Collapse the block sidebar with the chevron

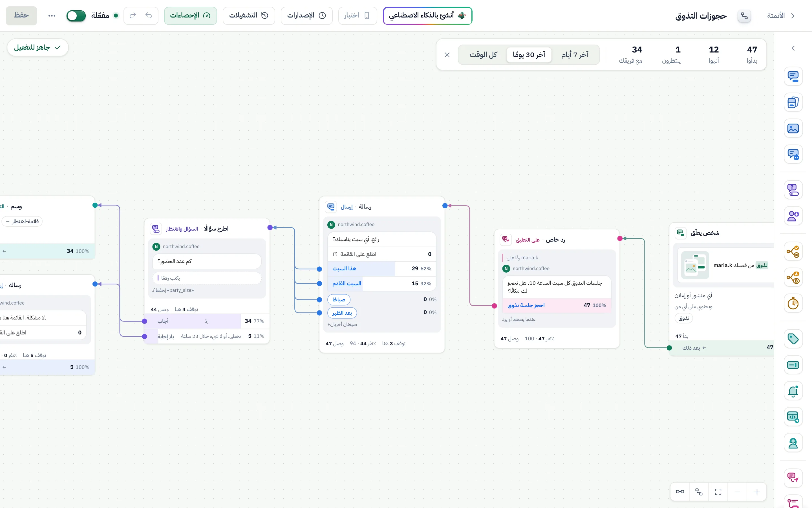click(793, 48)
